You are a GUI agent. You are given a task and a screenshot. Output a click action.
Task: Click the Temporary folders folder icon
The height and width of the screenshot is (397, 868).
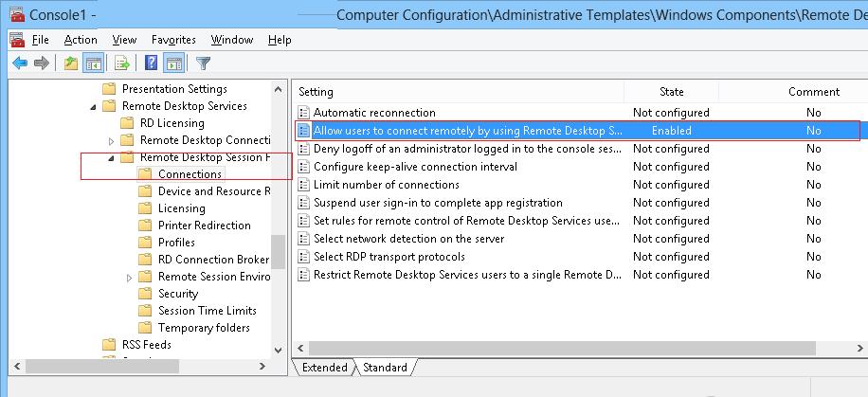coord(145,328)
